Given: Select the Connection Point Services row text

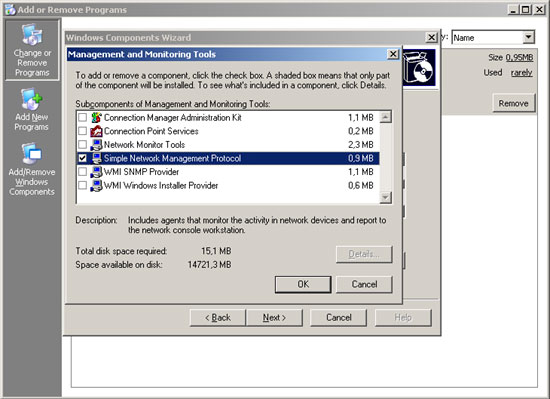Looking at the screenshot, I should click(x=151, y=131).
